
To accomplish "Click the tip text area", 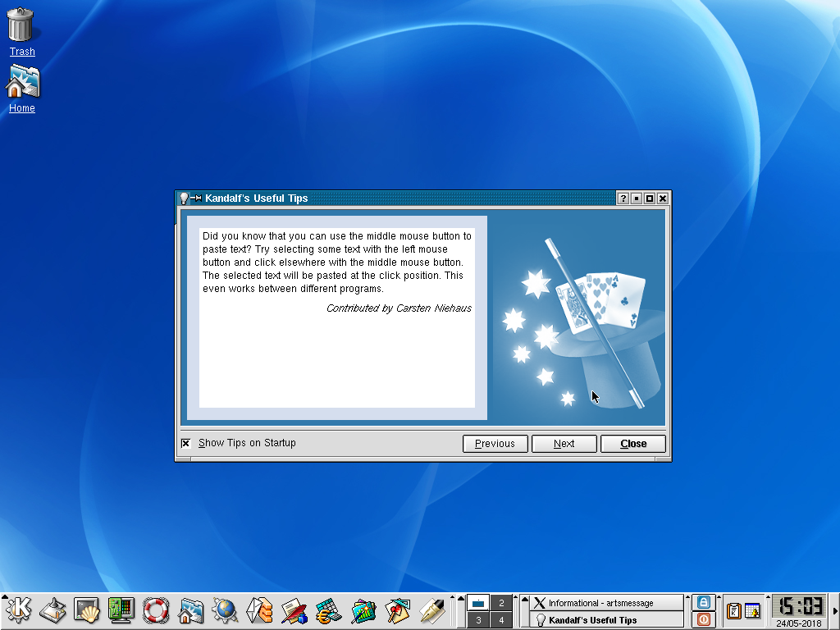I will coord(337,318).
